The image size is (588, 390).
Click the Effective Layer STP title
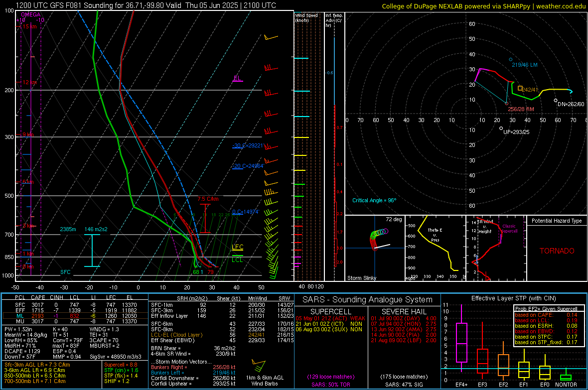(x=513, y=298)
